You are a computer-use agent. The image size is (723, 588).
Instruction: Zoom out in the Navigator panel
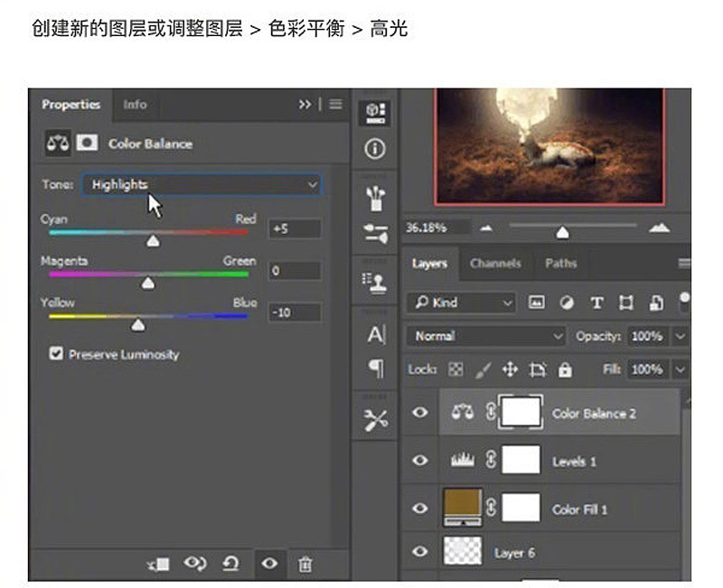point(486,228)
